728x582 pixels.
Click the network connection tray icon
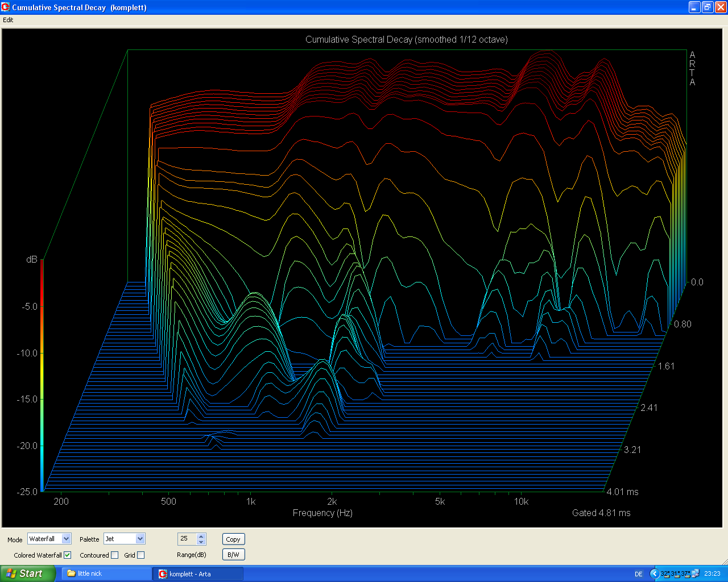click(696, 573)
